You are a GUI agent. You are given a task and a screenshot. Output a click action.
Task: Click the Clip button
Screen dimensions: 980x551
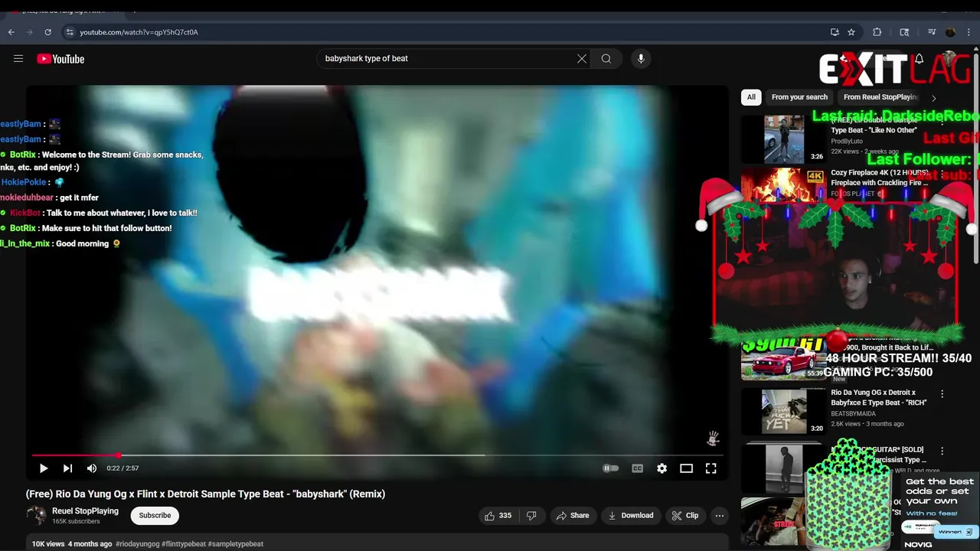click(x=685, y=516)
